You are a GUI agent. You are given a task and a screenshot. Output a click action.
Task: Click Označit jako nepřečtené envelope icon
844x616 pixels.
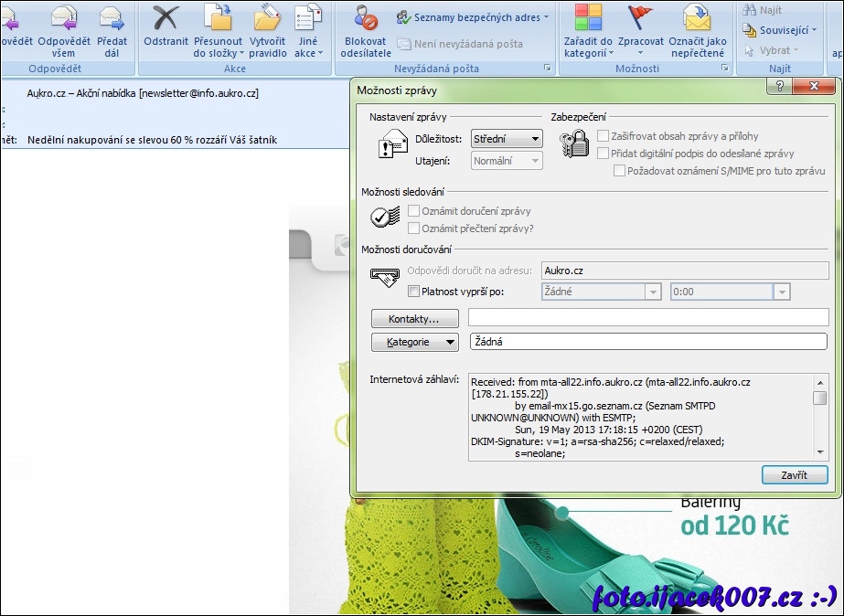[698, 17]
